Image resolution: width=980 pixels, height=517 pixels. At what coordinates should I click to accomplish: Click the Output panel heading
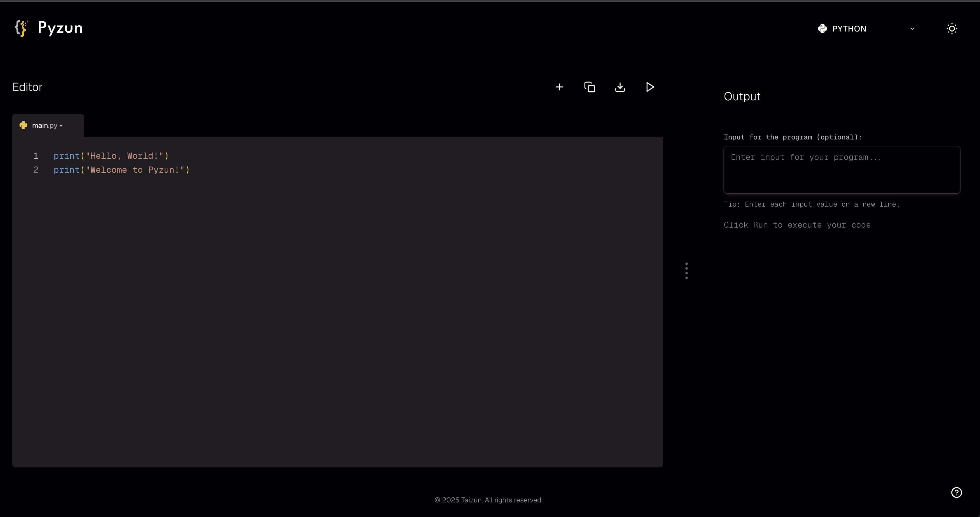click(742, 96)
